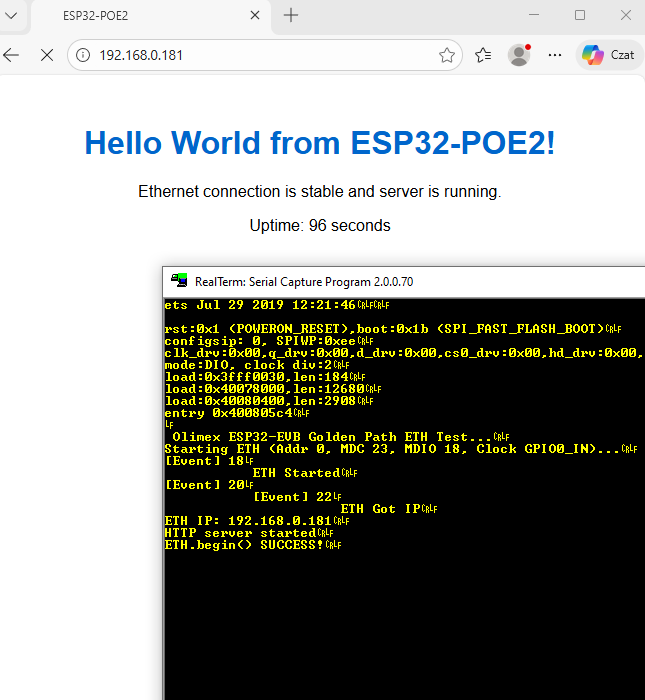Image resolution: width=645 pixels, height=700 pixels.
Task: Click the load:0x40078000,len:12680 line
Action: 273,389
